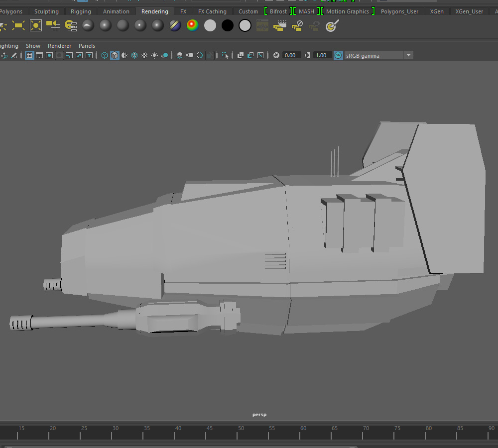
Task: Open the Polygons_User shelf tab
Action: (x=399, y=11)
